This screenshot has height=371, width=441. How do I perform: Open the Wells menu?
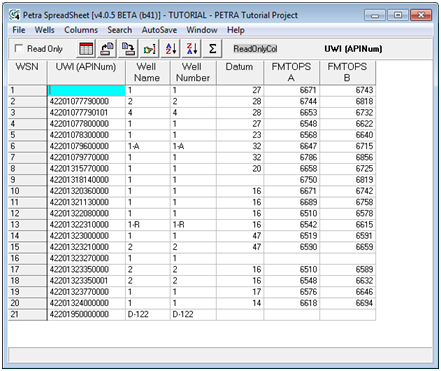tap(44, 30)
